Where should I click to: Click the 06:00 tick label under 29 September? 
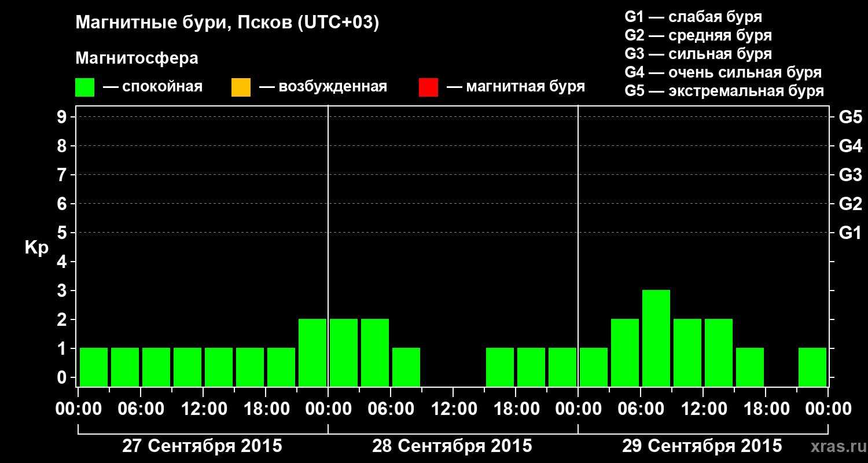tap(641, 409)
